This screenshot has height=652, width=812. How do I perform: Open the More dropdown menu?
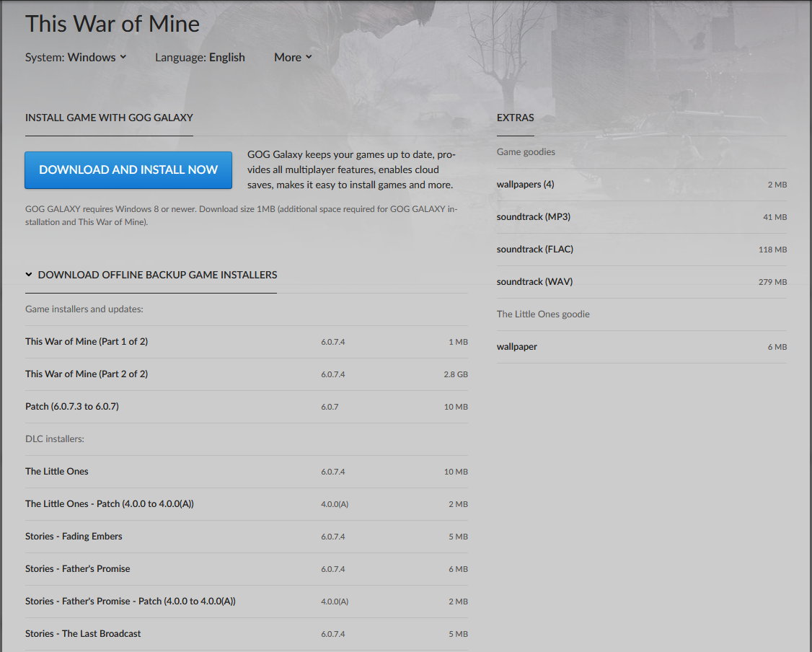[293, 58]
